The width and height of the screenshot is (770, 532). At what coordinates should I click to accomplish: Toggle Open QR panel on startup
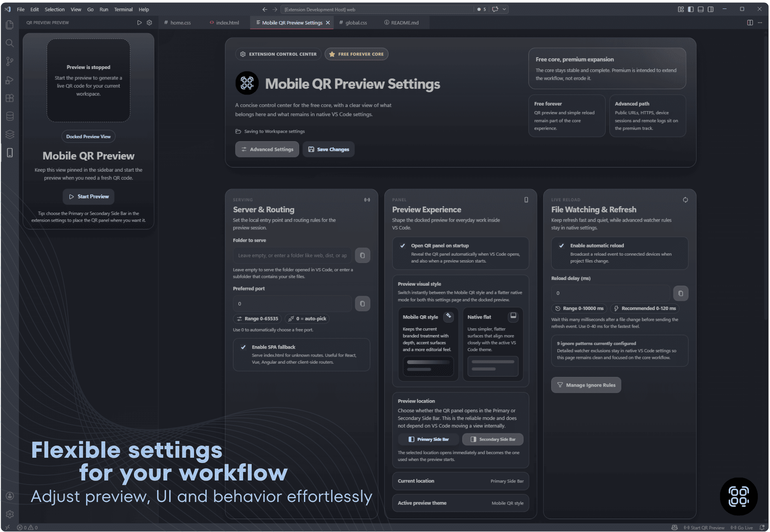(x=403, y=246)
